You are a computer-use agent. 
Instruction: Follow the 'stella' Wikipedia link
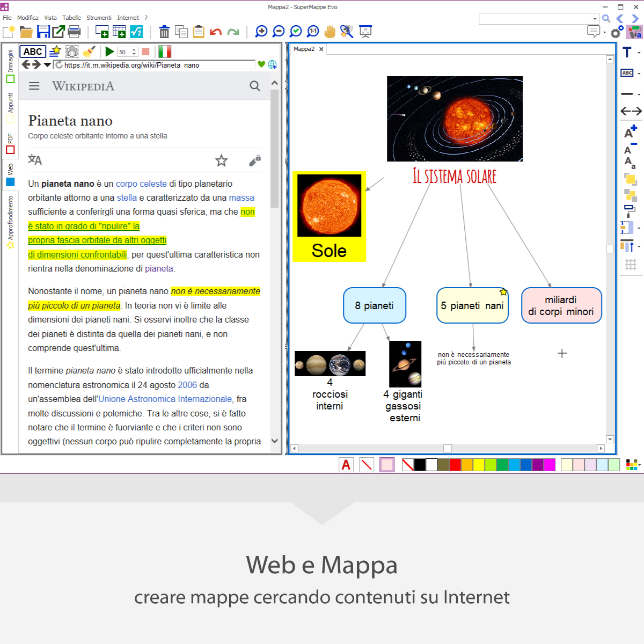127,197
